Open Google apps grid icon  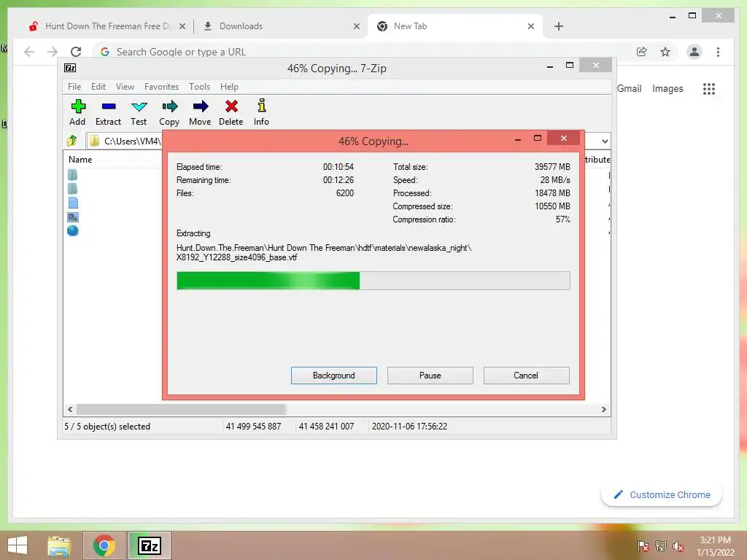coord(709,88)
